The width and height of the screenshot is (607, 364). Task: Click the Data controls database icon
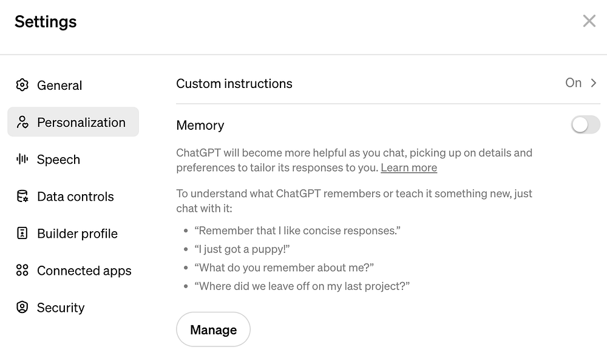22,197
